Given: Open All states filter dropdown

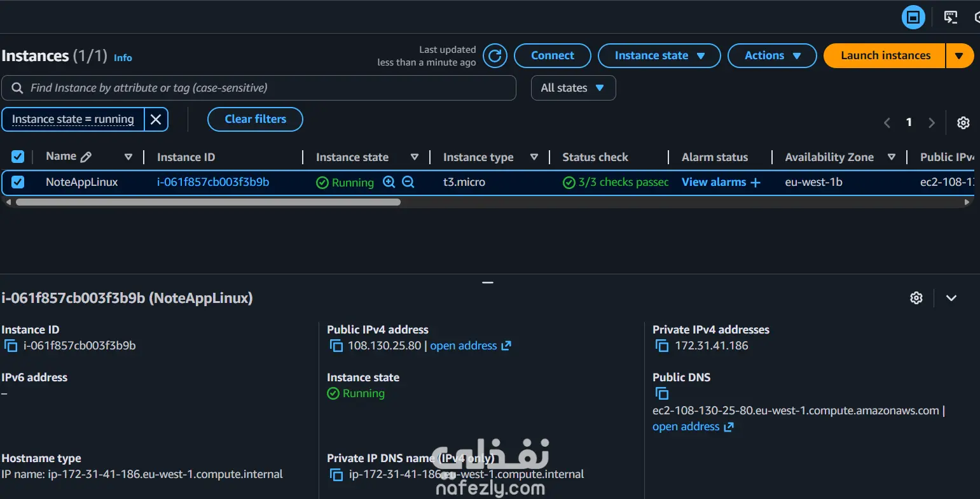Looking at the screenshot, I should coord(573,88).
